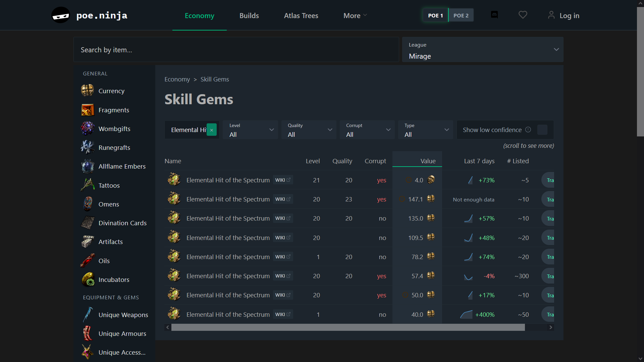The height and width of the screenshot is (362, 644).
Task: Select POE 1 version toggle
Action: (435, 15)
